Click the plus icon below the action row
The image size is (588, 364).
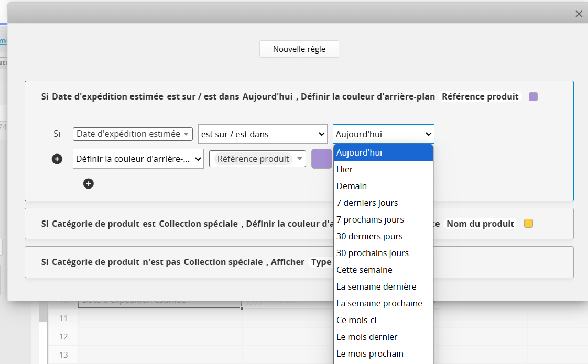click(x=89, y=184)
